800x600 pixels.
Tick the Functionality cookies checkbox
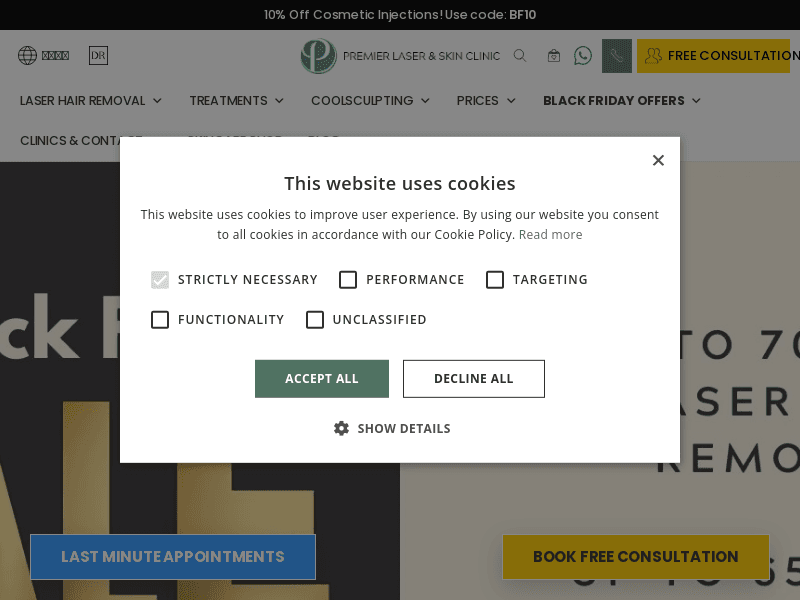pos(160,320)
